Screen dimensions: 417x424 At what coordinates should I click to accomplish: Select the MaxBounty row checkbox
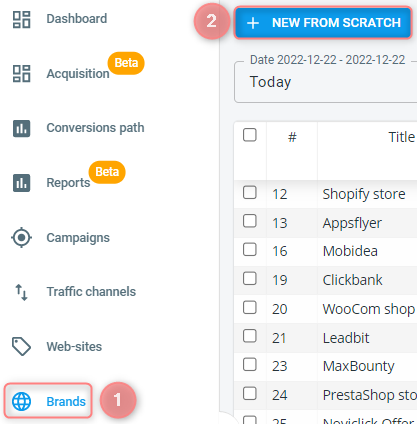250,364
